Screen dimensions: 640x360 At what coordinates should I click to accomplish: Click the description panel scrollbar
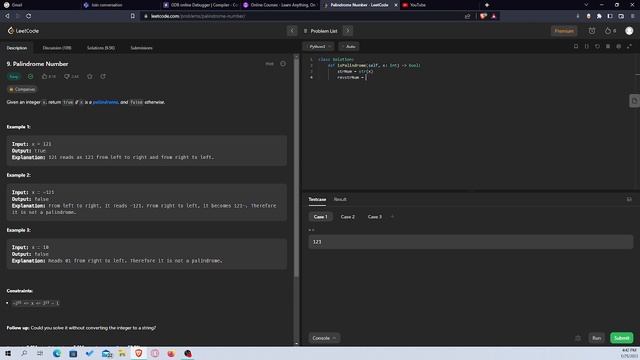point(296,167)
